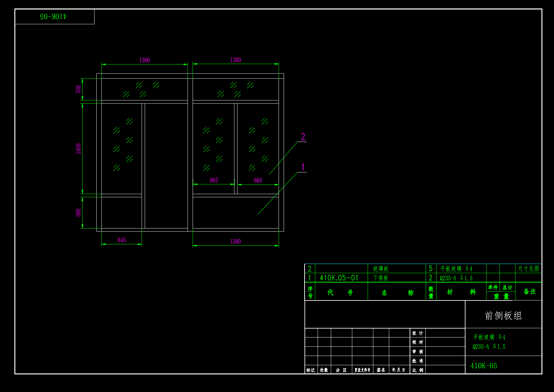
Task: Click 'Q235-A δ1.5' in the title block
Action: pyautogui.click(x=489, y=347)
